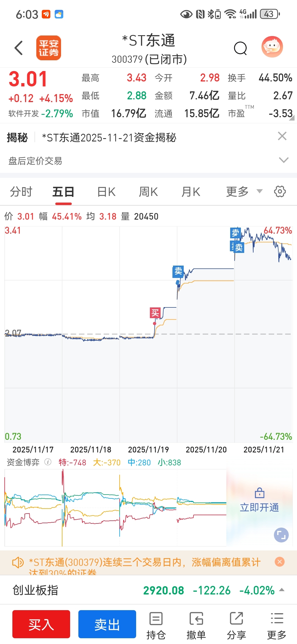
Task: Open chart settings gear icon
Action: 280,192
